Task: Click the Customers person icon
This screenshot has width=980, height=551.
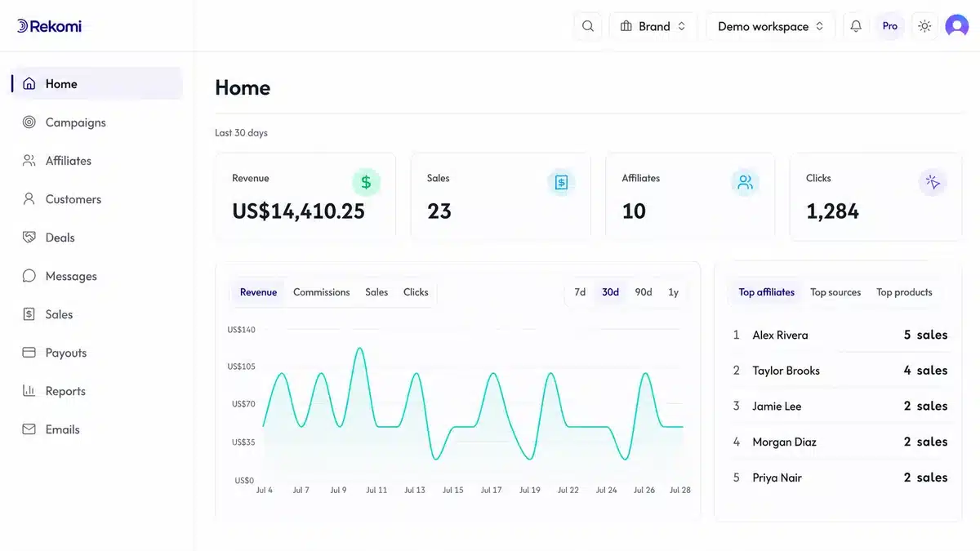Action: click(x=29, y=199)
